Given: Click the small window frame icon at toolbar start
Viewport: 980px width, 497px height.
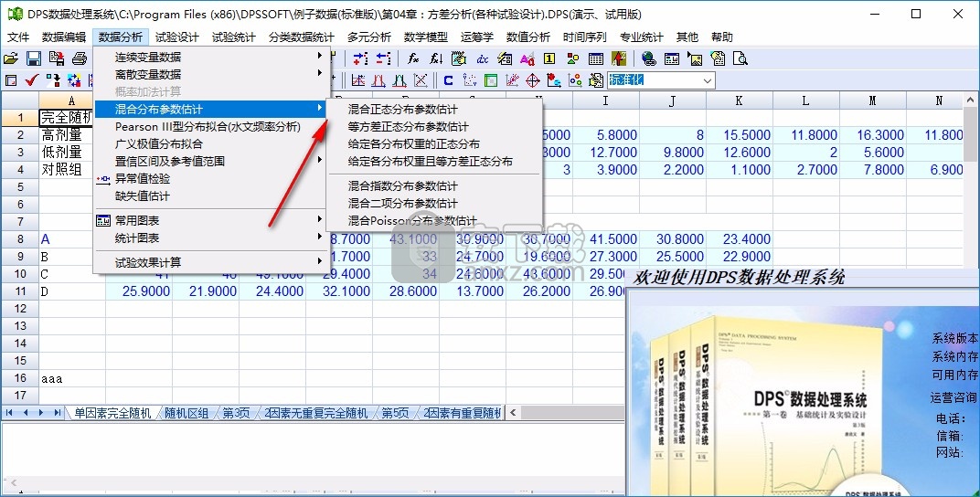Looking at the screenshot, I should click(x=11, y=80).
